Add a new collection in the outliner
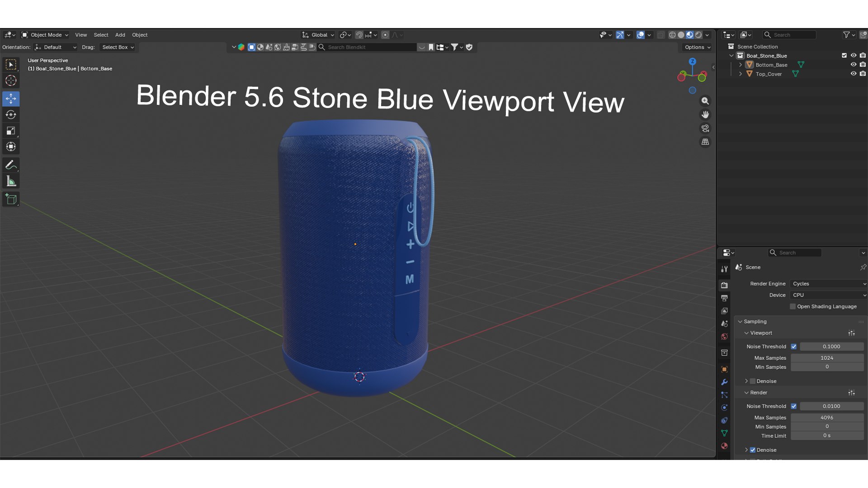 pyautogui.click(x=863, y=35)
